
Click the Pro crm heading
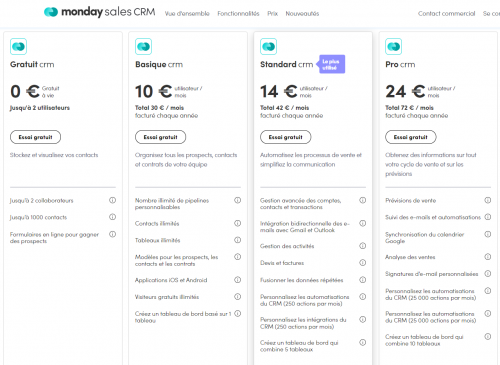pyautogui.click(x=400, y=64)
